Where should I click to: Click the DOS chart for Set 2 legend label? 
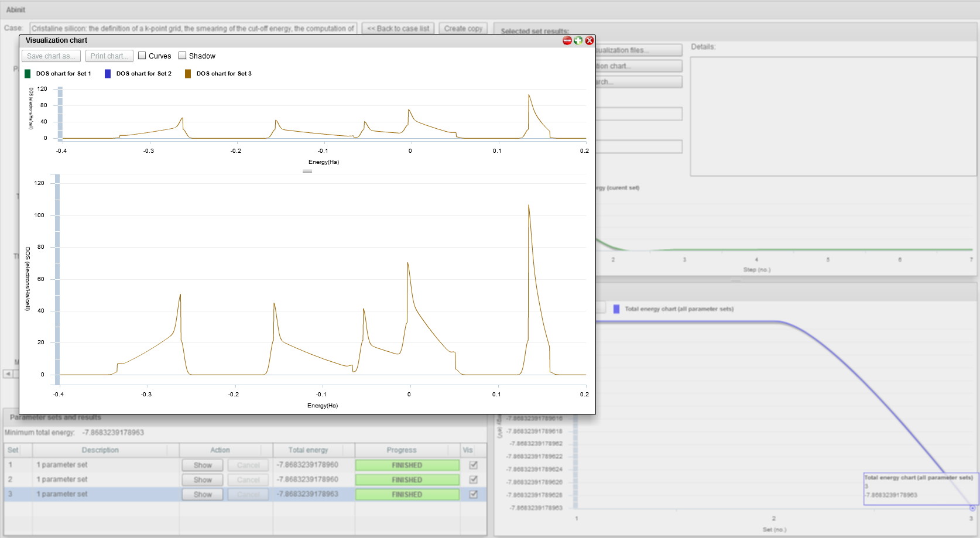coord(143,74)
